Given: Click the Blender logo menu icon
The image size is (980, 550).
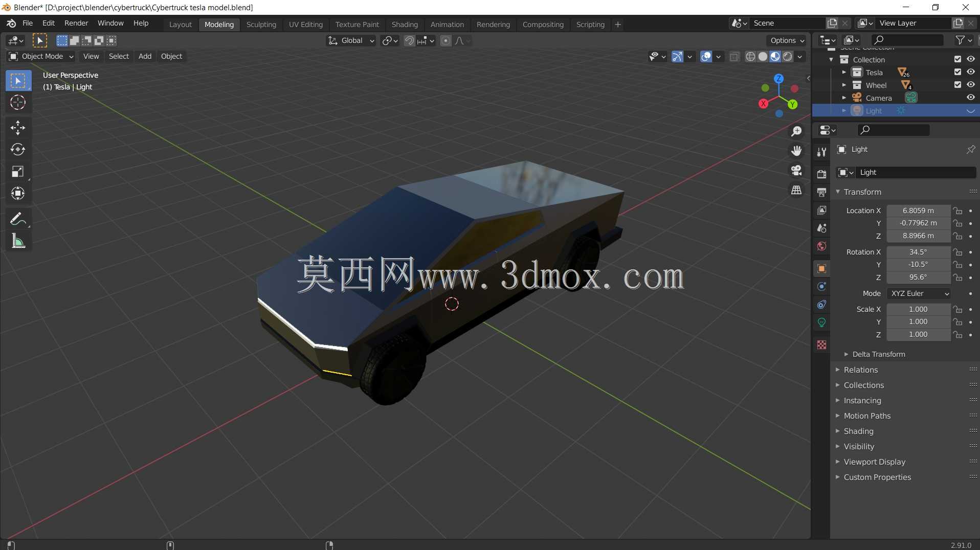Looking at the screenshot, I should 11,24.
